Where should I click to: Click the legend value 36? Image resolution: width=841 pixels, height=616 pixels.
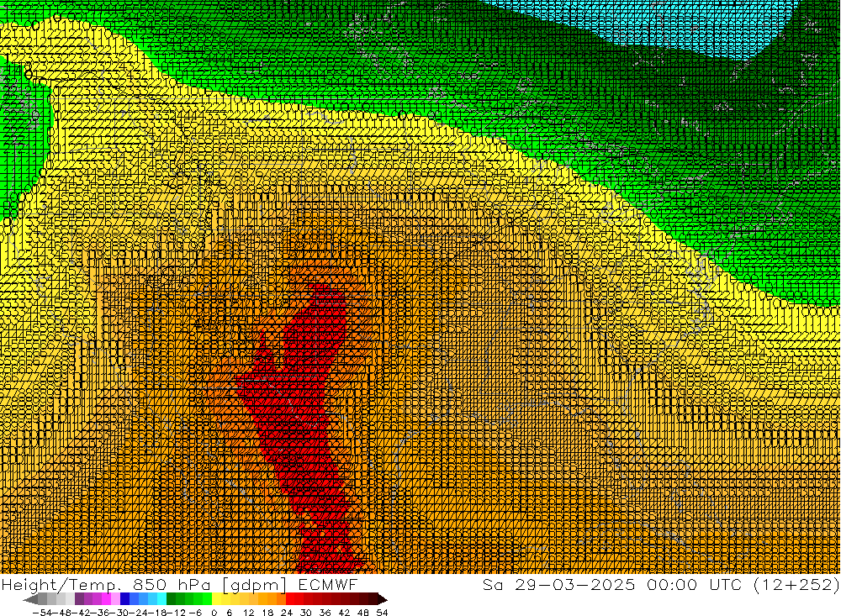[325, 613]
